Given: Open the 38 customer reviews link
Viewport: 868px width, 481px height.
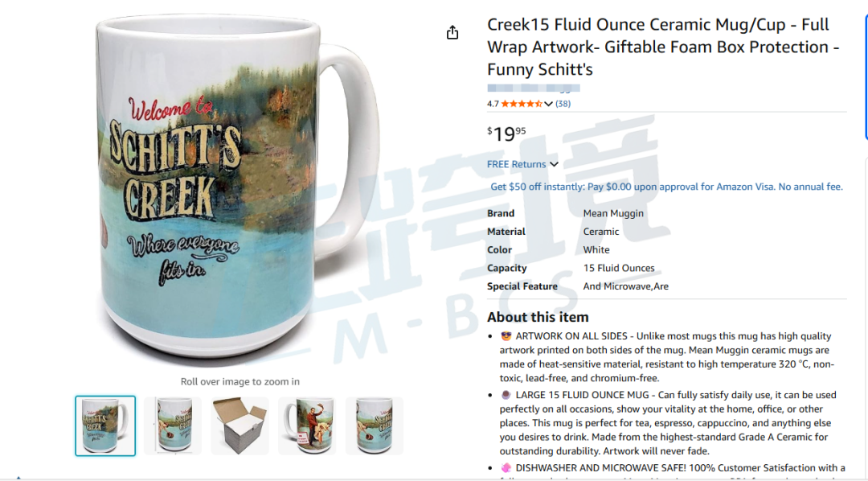Looking at the screenshot, I should (563, 104).
